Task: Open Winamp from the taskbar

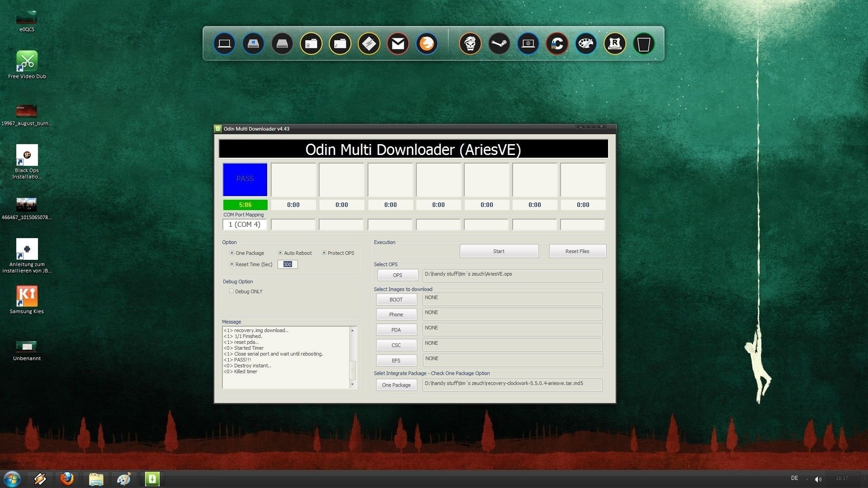Action: (40, 479)
